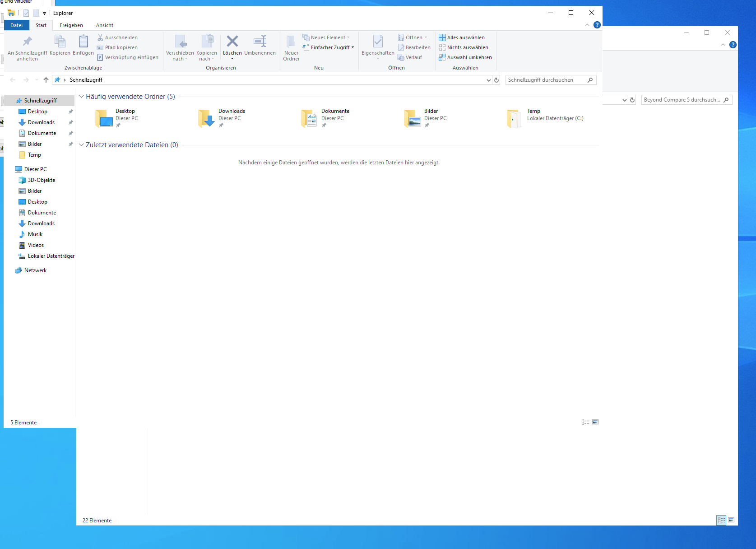Select Schnellzugriff in navigation pane

click(x=40, y=101)
